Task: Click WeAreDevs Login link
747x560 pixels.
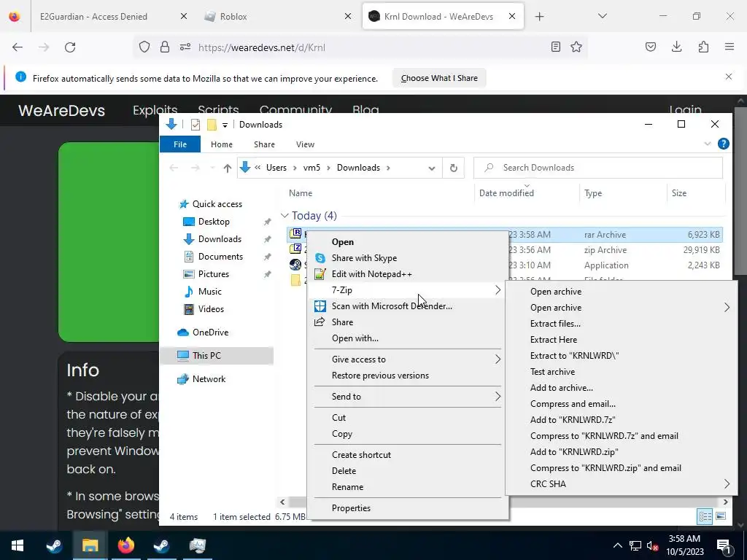Action: tap(685, 110)
